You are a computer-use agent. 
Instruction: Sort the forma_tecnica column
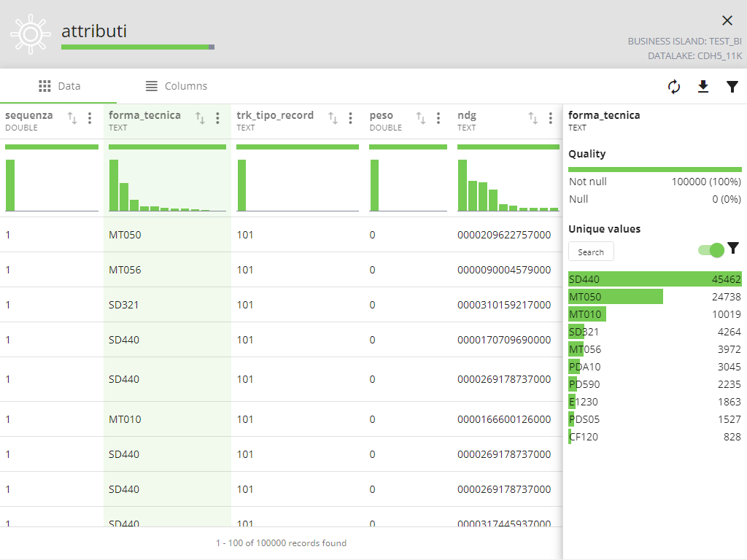[x=200, y=118]
